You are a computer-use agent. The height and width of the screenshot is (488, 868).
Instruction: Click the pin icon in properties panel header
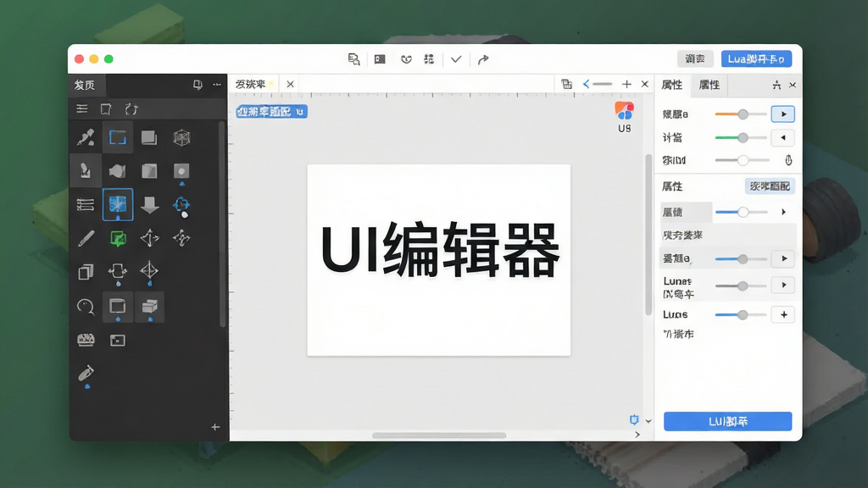(x=776, y=85)
